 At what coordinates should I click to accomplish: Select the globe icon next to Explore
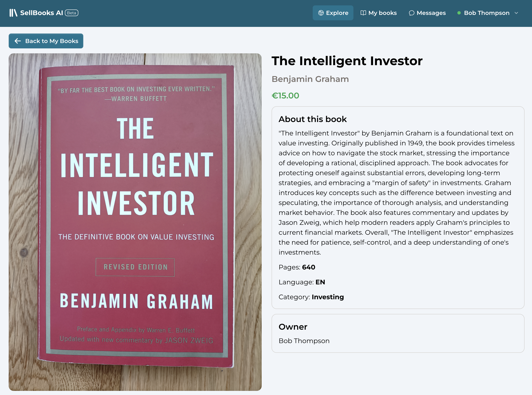pyautogui.click(x=321, y=13)
